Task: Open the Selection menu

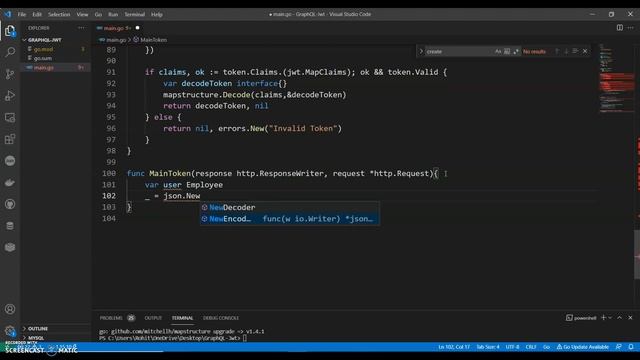Action: [x=59, y=14]
